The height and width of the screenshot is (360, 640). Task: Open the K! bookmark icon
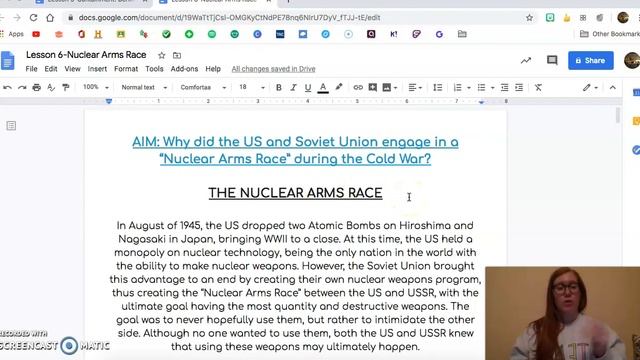pos(393,34)
